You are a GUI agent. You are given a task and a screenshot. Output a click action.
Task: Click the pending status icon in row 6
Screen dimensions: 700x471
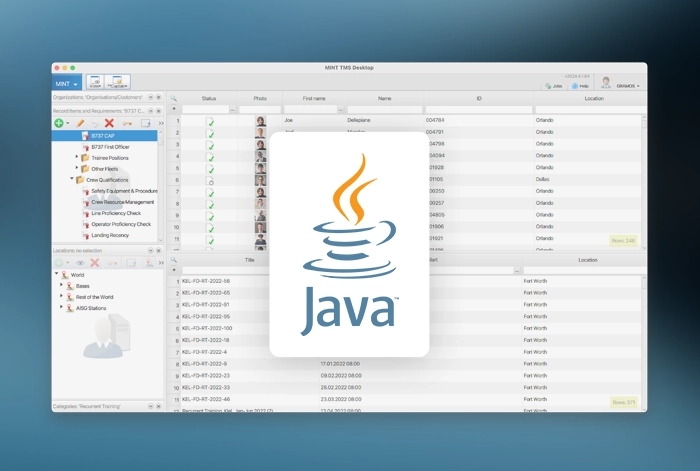coord(209,180)
